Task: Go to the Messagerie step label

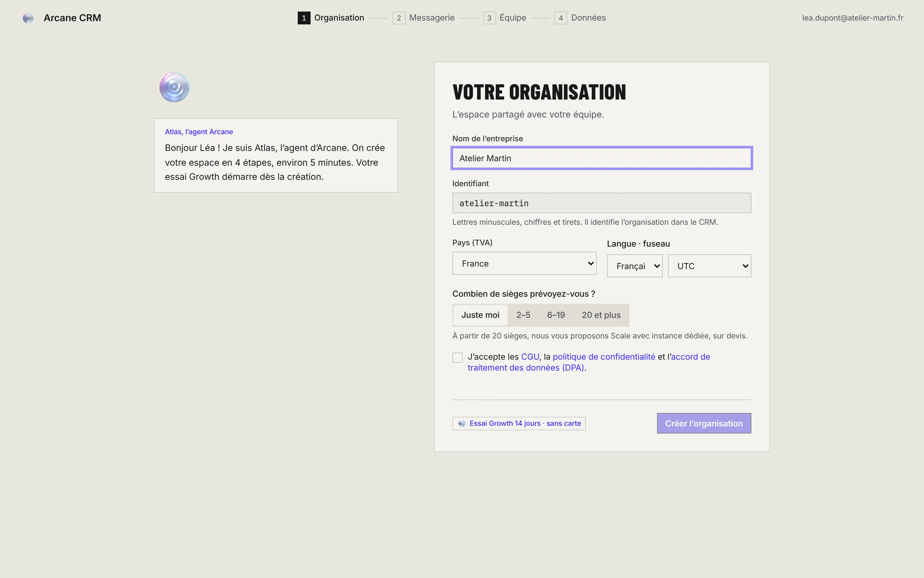Action: tap(432, 18)
